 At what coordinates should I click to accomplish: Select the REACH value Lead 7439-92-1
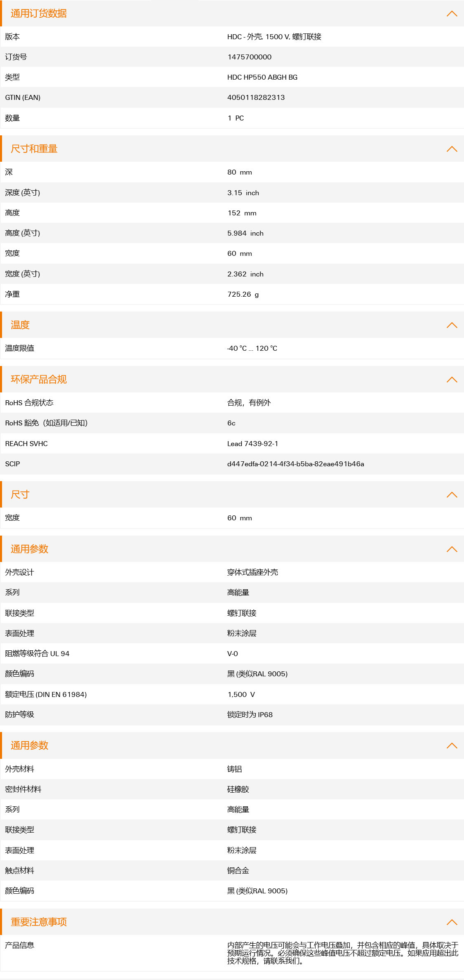coord(253,444)
